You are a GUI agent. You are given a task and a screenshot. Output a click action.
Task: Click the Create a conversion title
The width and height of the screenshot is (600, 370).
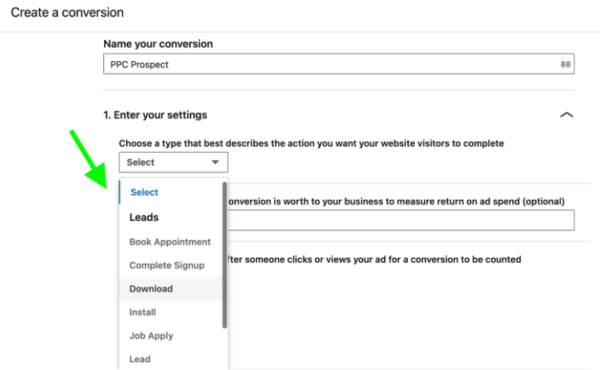click(x=67, y=13)
